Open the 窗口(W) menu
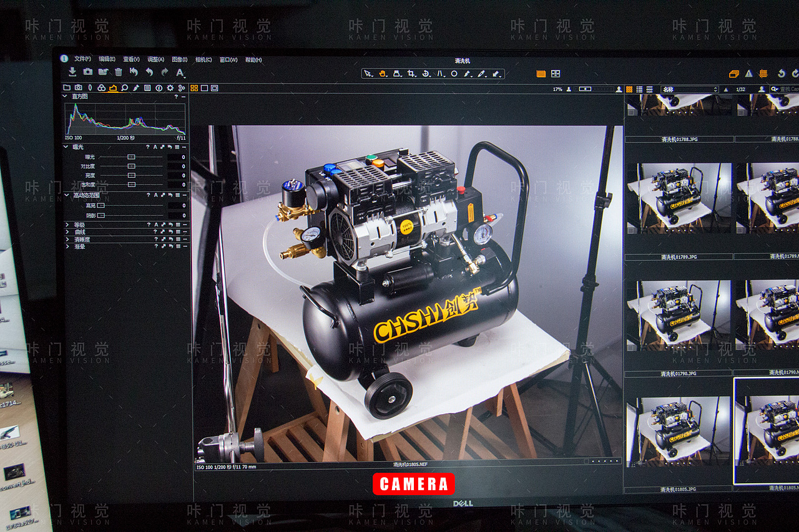799x532 pixels. (228, 59)
